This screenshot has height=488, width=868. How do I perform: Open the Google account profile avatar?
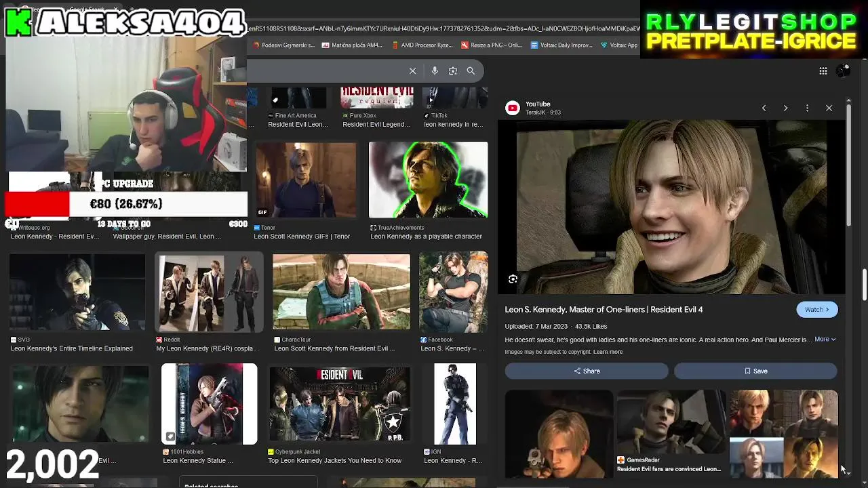[x=843, y=70]
